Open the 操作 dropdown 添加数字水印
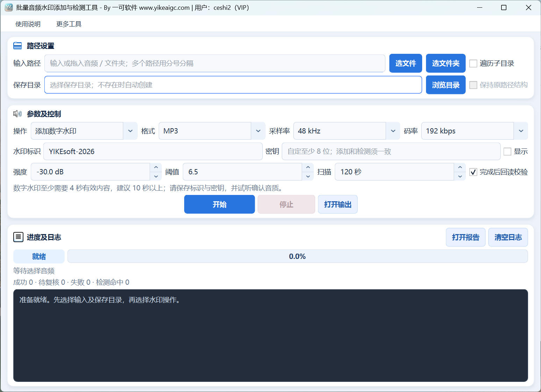The image size is (541, 392). pyautogui.click(x=84, y=131)
